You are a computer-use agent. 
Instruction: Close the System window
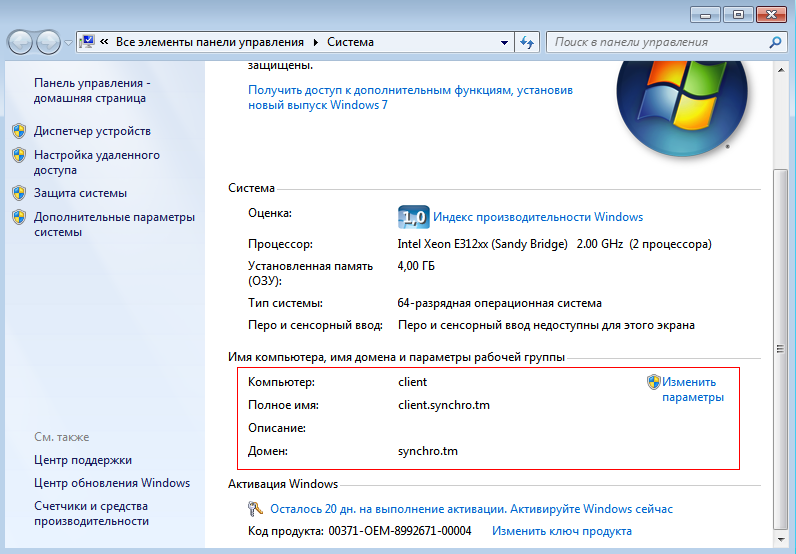(771, 15)
